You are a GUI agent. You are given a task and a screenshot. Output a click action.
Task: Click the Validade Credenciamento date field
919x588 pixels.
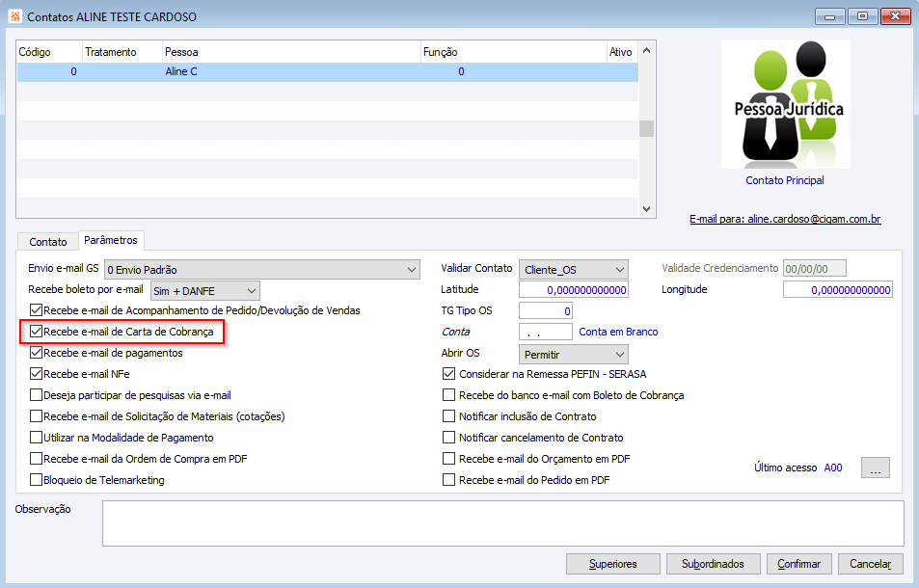point(815,268)
